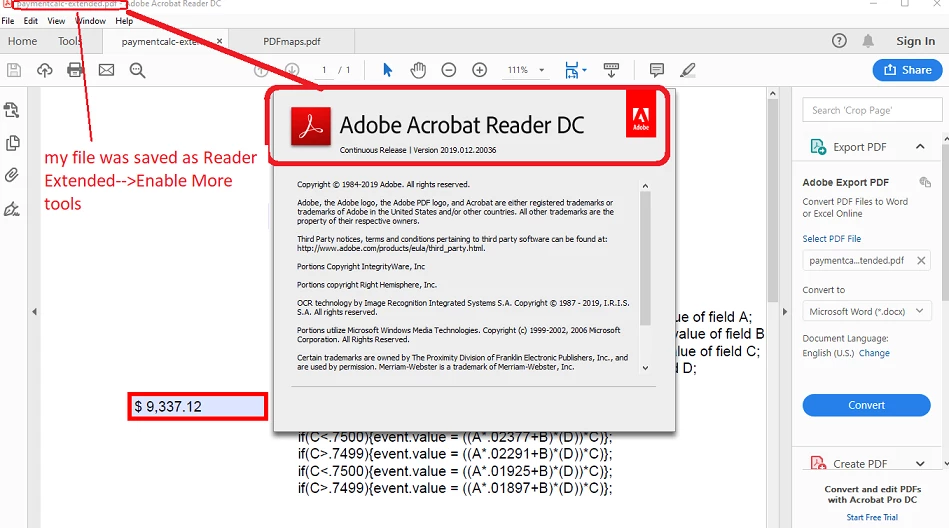Open the Edit menu
This screenshot has width=949, height=528.
(x=31, y=21)
